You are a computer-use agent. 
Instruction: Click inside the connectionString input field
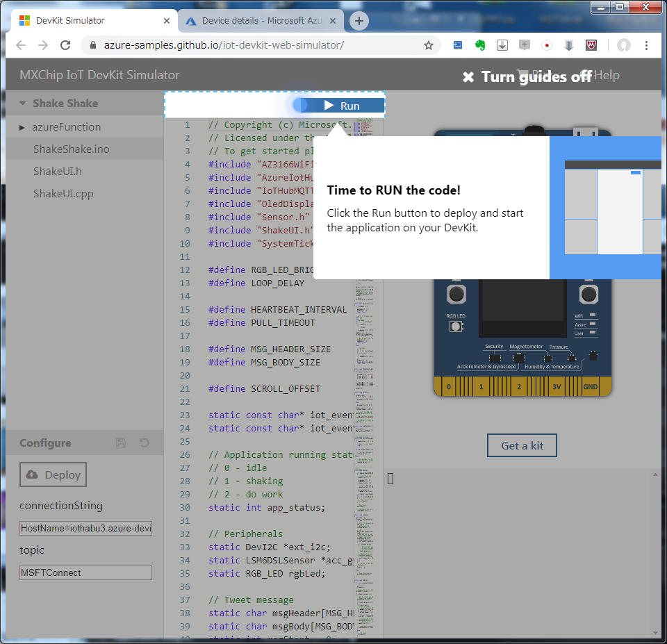(85, 528)
